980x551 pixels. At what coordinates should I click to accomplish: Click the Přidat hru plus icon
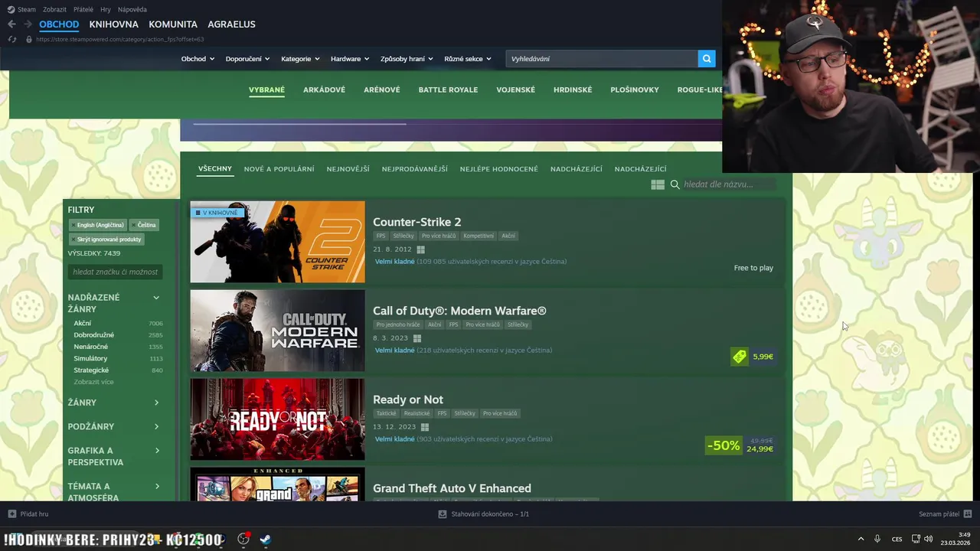11,514
